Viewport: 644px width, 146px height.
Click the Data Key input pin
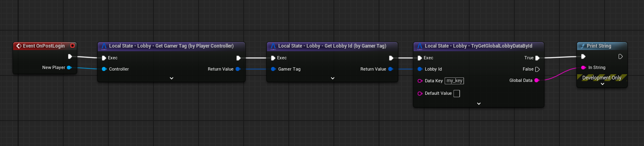pos(420,81)
